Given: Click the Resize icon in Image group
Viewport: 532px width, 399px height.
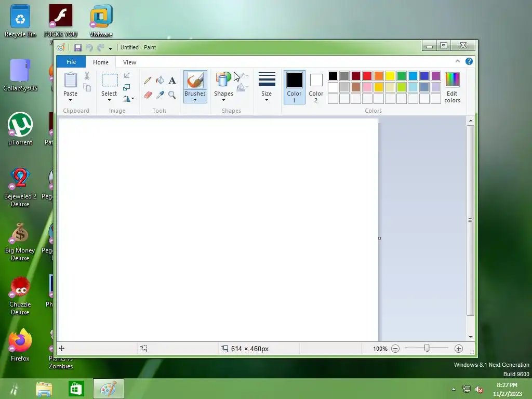Looking at the screenshot, I should 127,87.
